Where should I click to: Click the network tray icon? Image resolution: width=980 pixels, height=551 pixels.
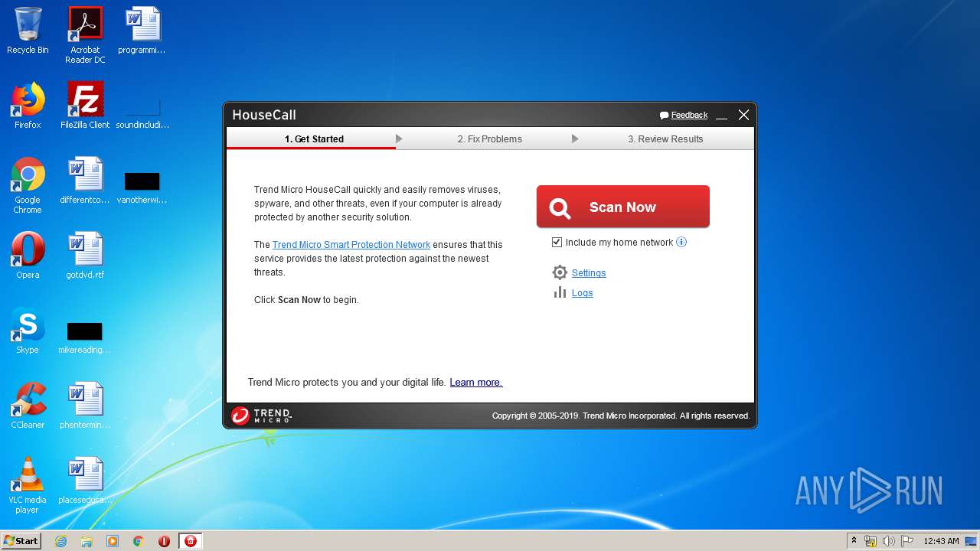coord(871,541)
